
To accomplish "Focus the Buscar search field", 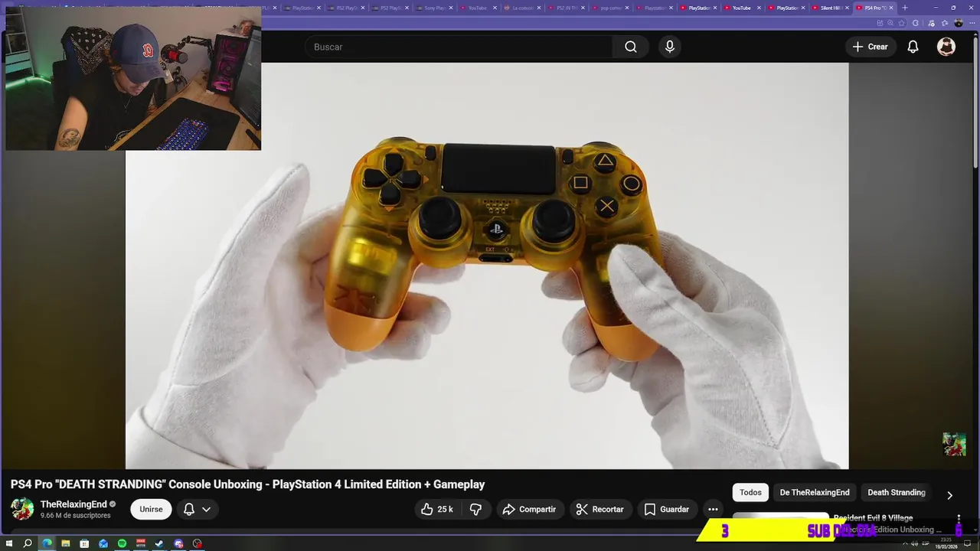I will click(x=459, y=47).
